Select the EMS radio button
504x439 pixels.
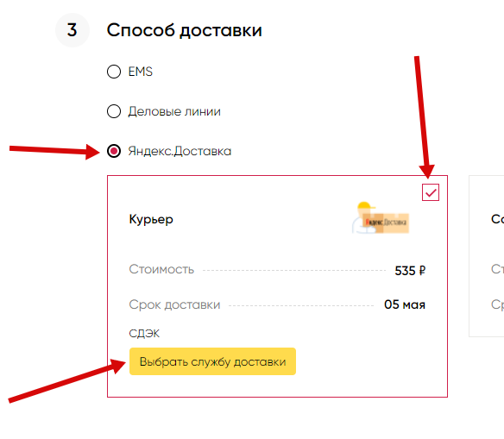(114, 72)
